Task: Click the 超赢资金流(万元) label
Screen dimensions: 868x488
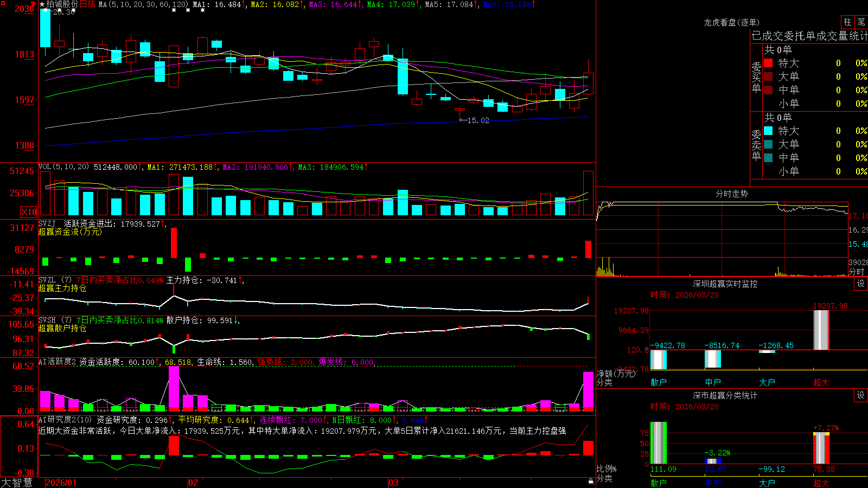Action: 70,232
